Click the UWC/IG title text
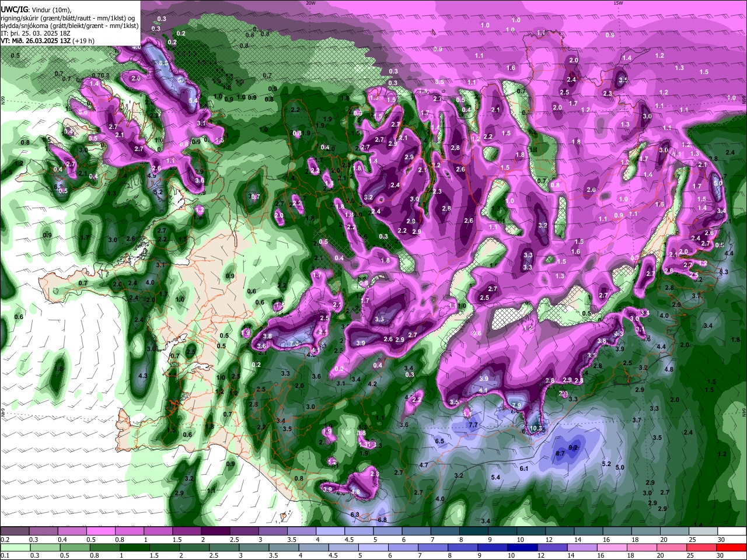Image resolution: width=747 pixels, height=560 pixels. [x=14, y=9]
